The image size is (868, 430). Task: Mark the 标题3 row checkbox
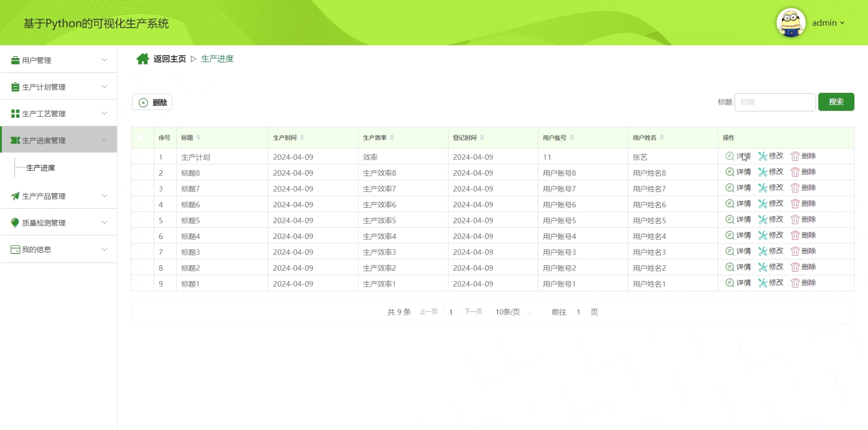click(x=139, y=253)
